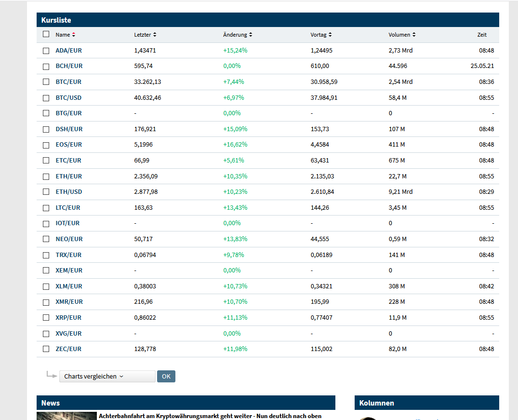518x420 pixels.
Task: Sort by Letzter column arrows
Action: tap(155, 35)
